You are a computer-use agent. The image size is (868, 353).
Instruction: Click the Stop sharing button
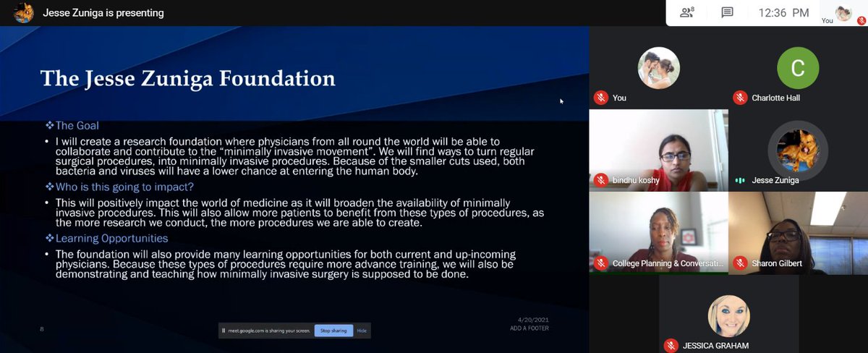point(333,331)
